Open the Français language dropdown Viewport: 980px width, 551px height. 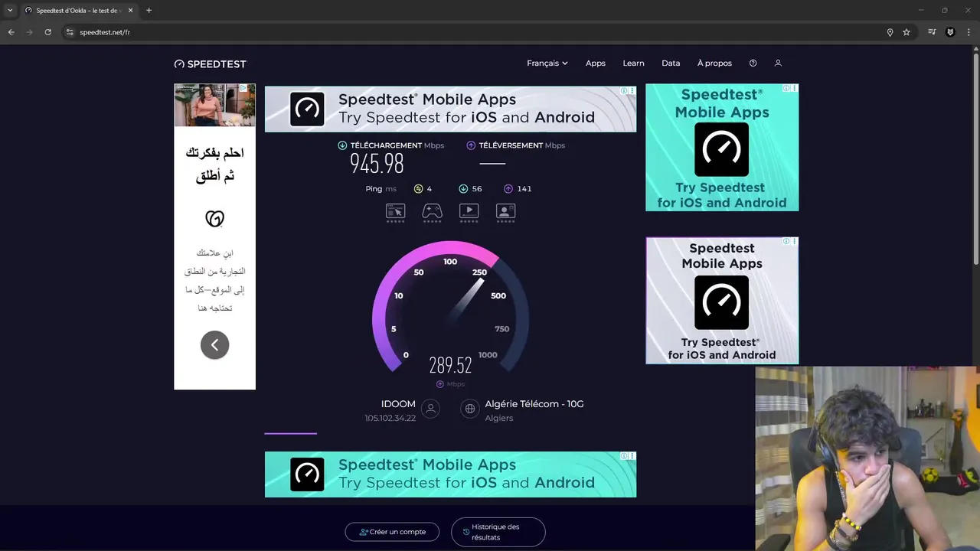(547, 64)
